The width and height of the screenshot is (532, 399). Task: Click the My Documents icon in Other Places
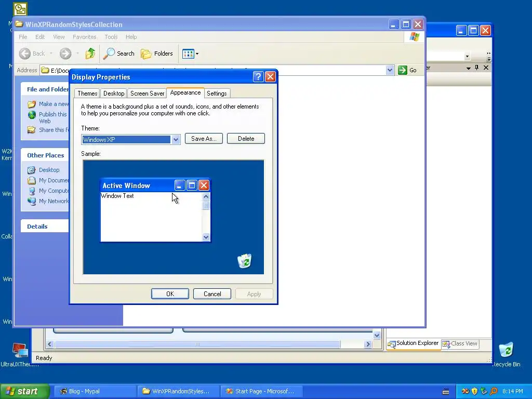pyautogui.click(x=32, y=180)
